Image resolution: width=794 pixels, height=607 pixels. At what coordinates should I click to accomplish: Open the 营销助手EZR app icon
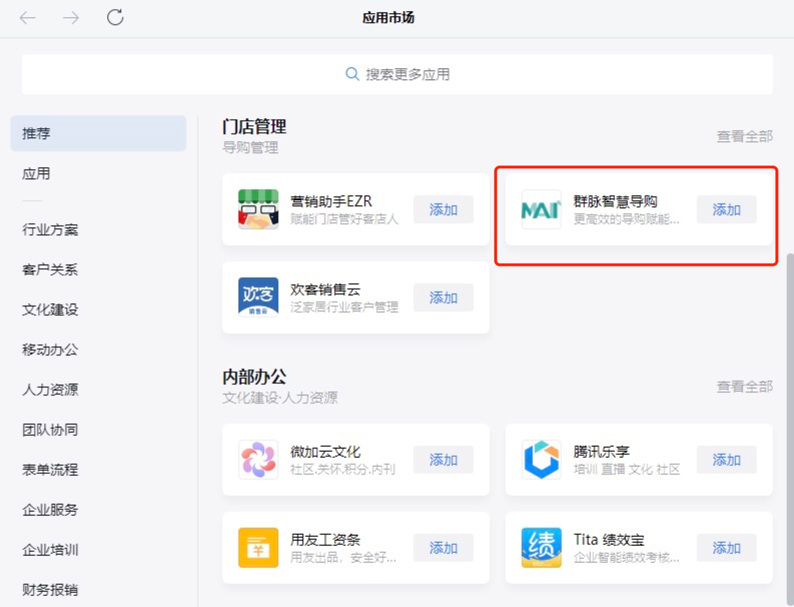pos(258,209)
